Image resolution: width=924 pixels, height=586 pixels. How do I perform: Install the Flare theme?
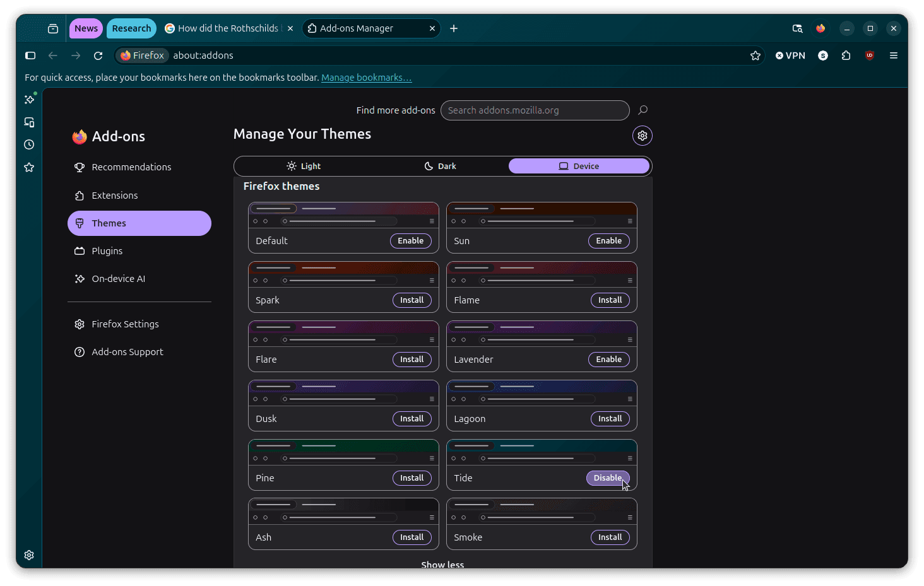(412, 360)
